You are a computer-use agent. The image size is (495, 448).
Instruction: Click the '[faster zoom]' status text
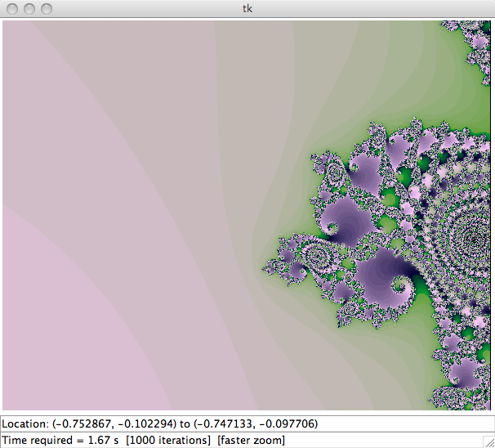pyautogui.click(x=251, y=440)
